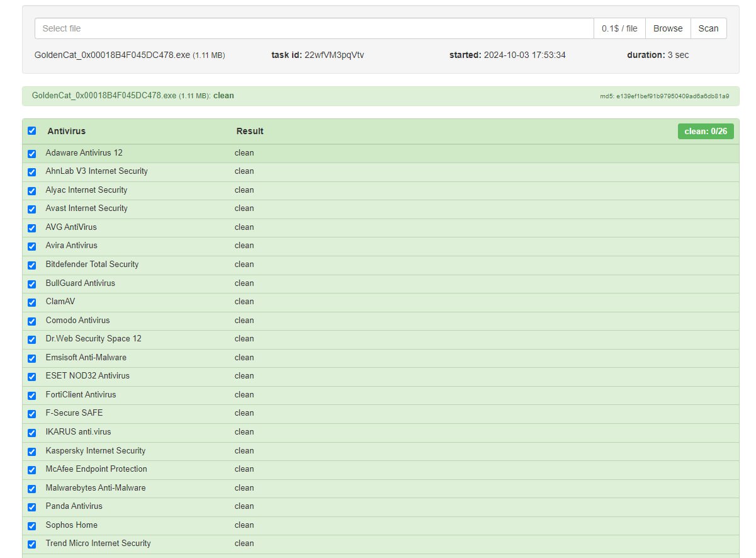Click the Adaware Antivirus 12 name
This screenshot has height=558, width=756.
(x=84, y=152)
